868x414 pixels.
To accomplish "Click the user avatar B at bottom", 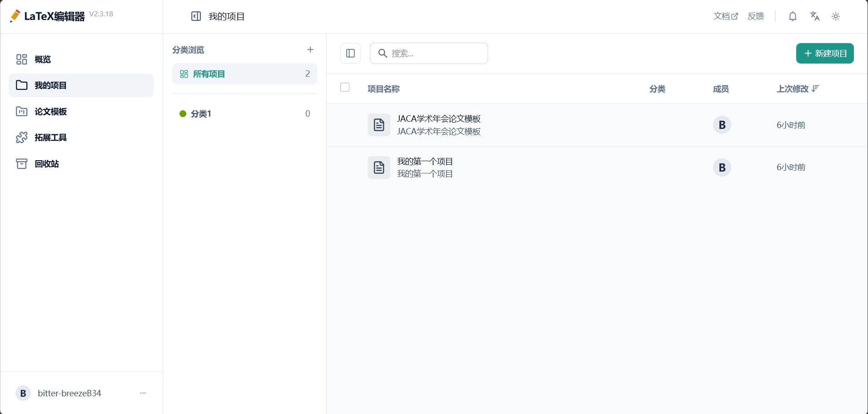I will click(23, 393).
